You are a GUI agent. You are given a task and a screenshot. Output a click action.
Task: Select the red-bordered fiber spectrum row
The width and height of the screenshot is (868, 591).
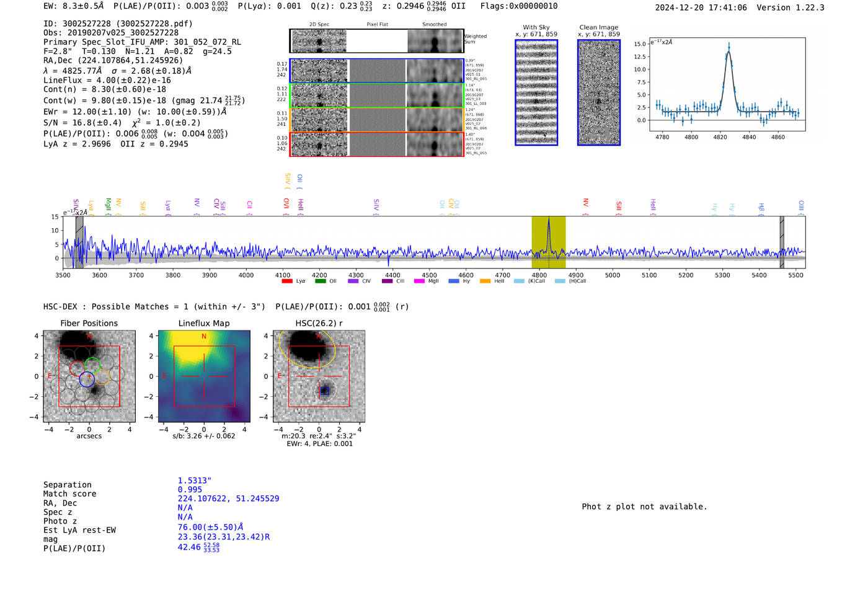tap(377, 144)
